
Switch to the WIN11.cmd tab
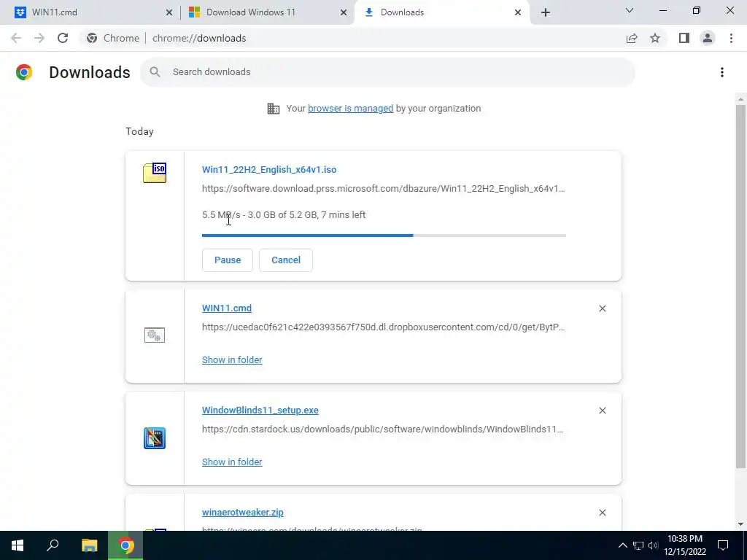click(x=93, y=12)
